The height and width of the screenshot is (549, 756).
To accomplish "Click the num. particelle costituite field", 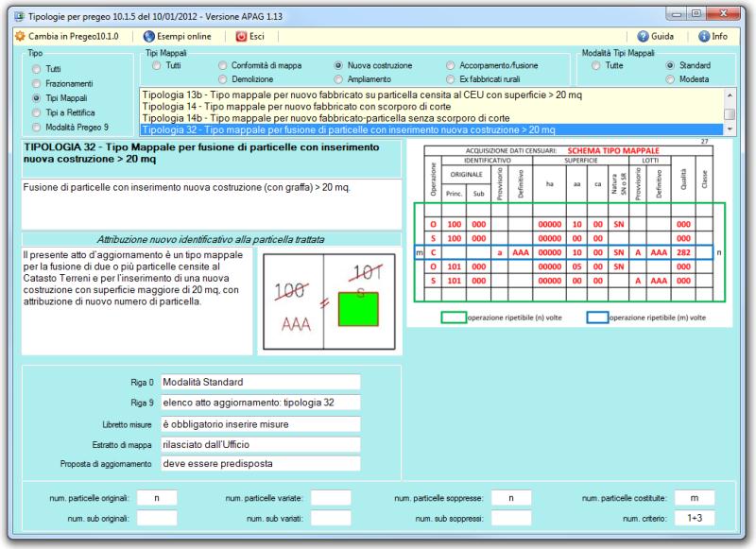I will point(695,498).
